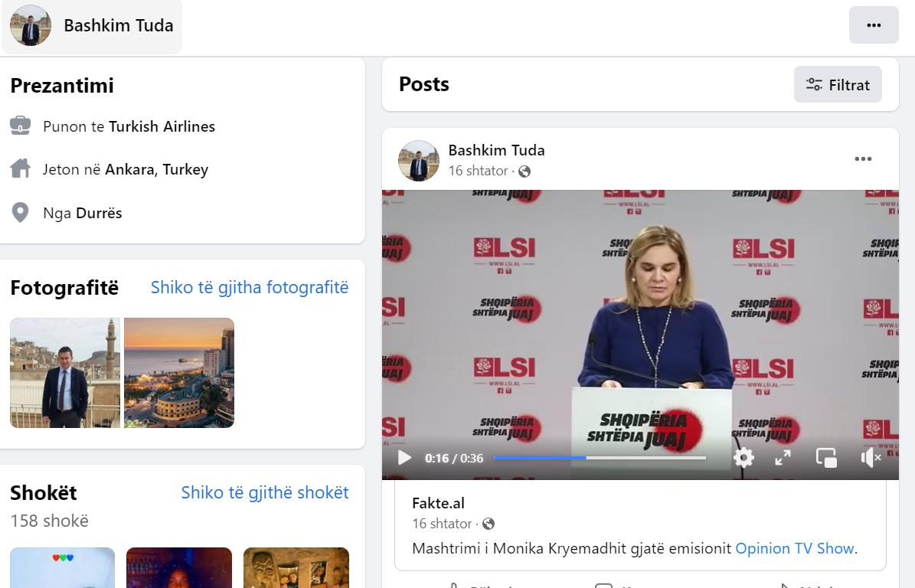Click Bashkim Tuda name on post

[496, 150]
